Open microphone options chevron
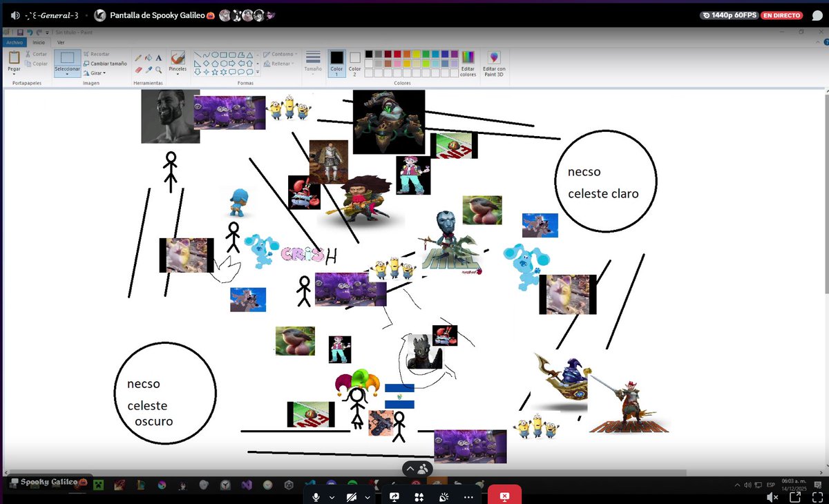 [x=332, y=496]
